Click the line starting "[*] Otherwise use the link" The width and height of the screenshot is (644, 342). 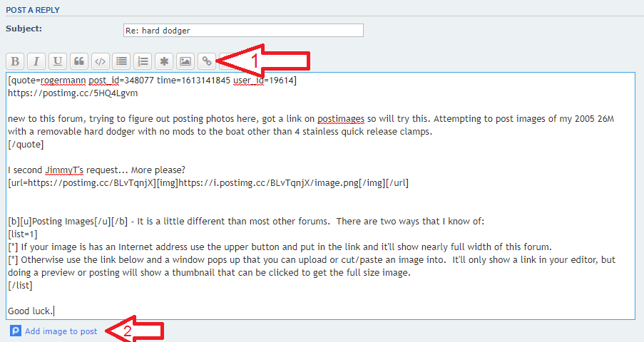pyautogui.click(x=312, y=260)
